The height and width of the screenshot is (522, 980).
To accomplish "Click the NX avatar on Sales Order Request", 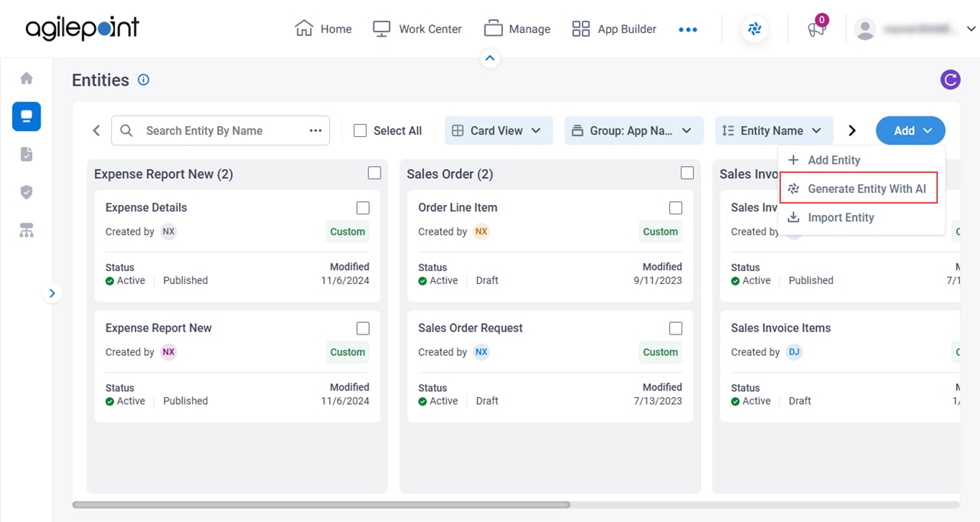I will (x=481, y=352).
